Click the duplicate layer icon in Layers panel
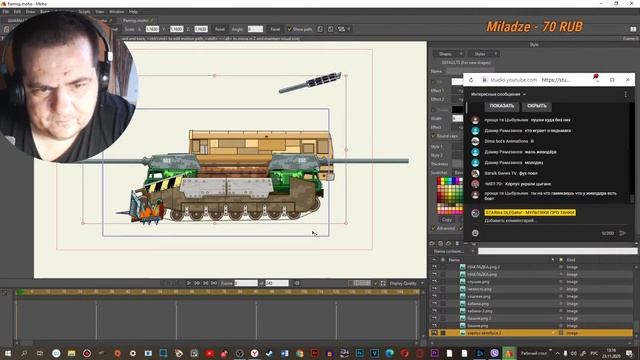The height and width of the screenshot is (360, 640). click(x=440, y=244)
